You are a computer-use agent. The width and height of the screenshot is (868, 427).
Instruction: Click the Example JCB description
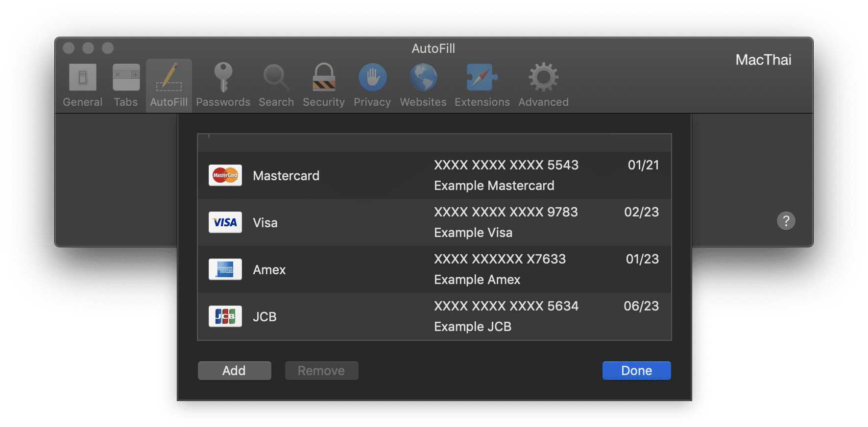[x=473, y=327]
